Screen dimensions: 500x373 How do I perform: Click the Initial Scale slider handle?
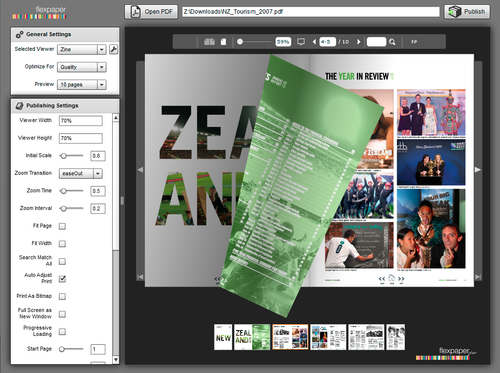pyautogui.click(x=63, y=156)
